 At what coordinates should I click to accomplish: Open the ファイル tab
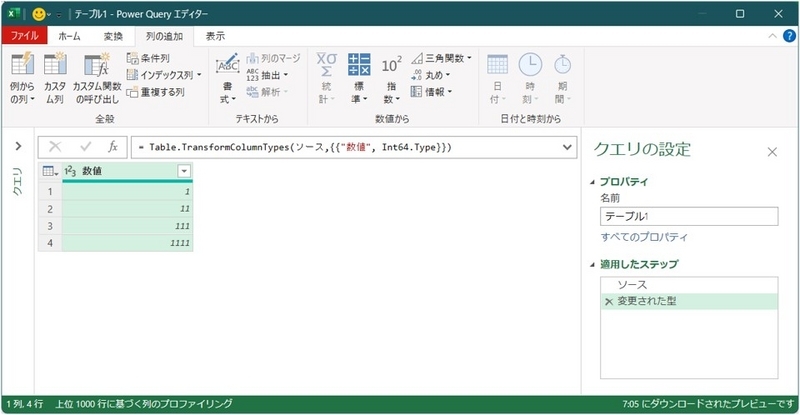(24, 36)
